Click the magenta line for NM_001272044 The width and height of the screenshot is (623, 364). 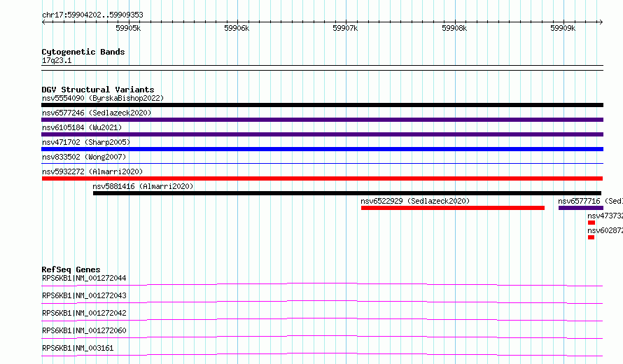pyautogui.click(x=322, y=284)
